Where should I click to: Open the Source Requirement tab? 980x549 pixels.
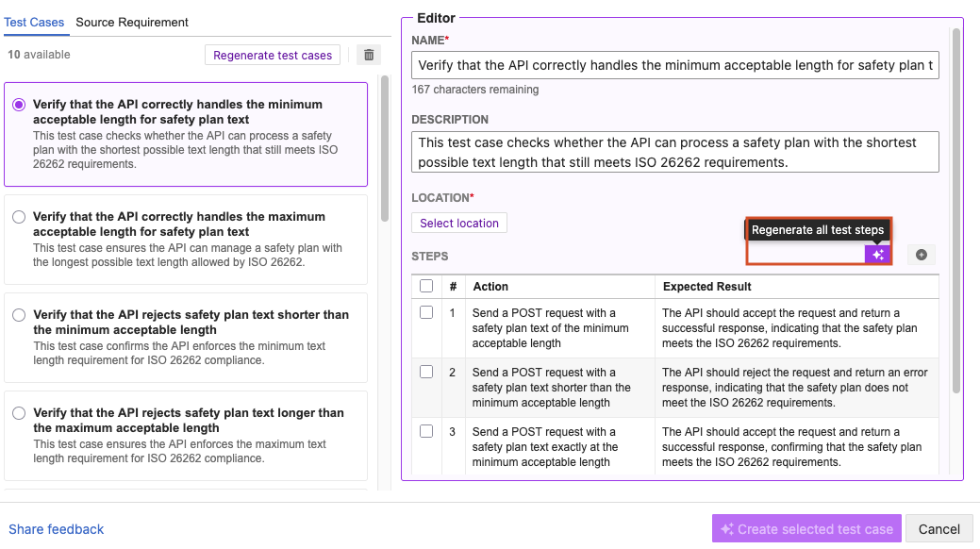pyautogui.click(x=132, y=23)
